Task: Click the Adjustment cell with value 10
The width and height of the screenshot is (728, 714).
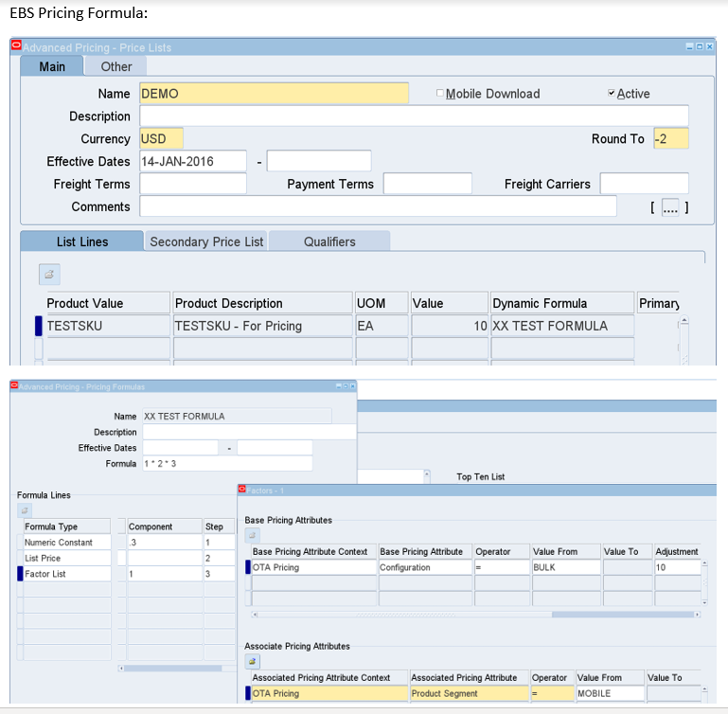Action: [678, 567]
